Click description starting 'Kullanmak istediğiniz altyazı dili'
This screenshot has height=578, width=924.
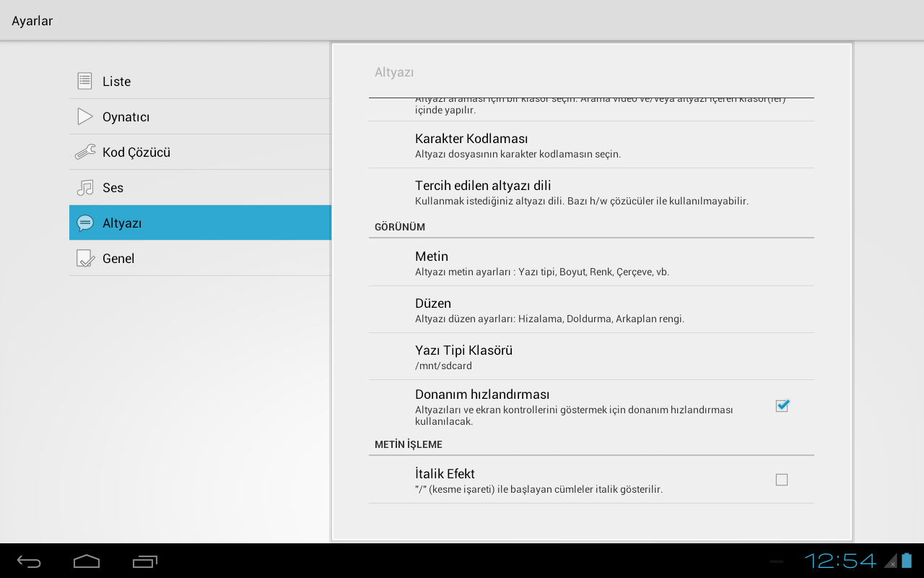click(x=582, y=201)
